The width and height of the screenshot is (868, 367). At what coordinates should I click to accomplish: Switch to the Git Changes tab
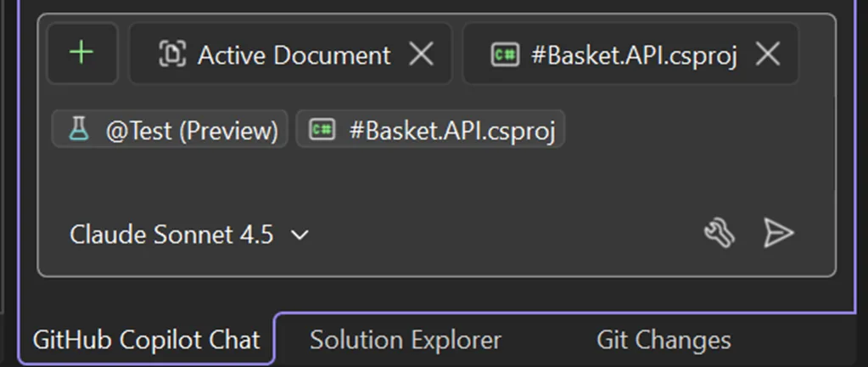point(664,340)
